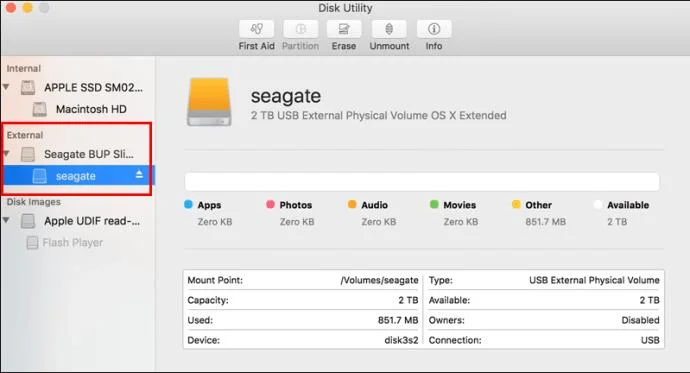Click the Available 2 TB value in details table
690x373 pixels.
click(x=650, y=300)
